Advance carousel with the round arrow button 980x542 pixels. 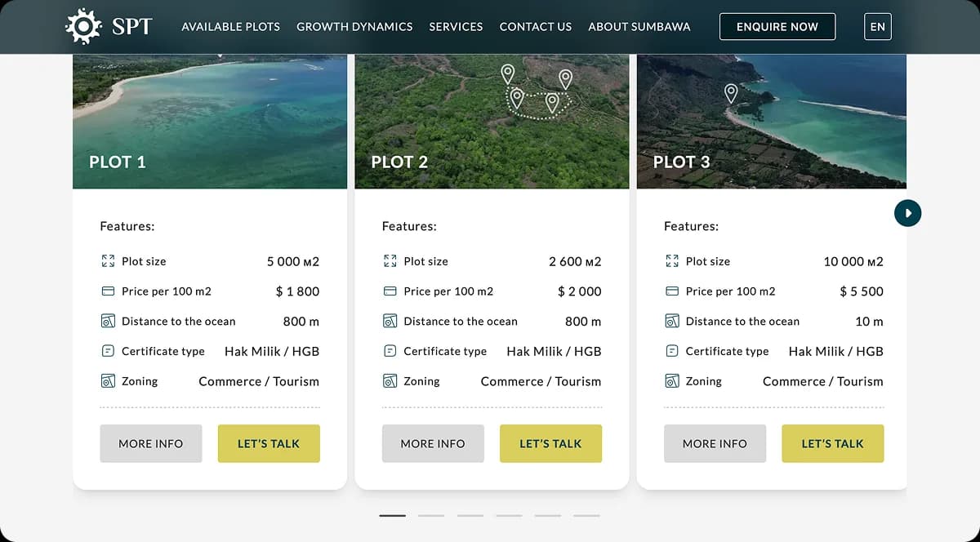[907, 213]
